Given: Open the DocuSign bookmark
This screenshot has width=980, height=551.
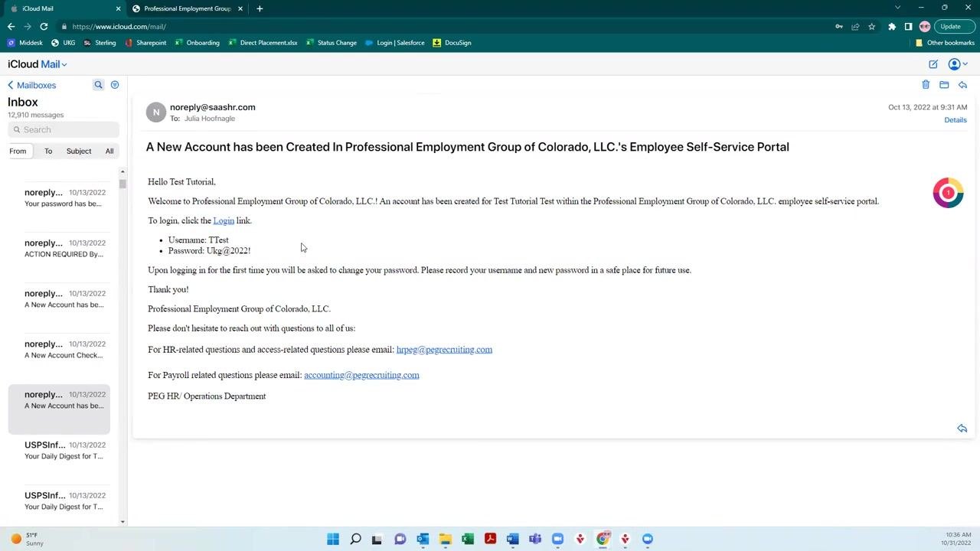Looking at the screenshot, I should pyautogui.click(x=452, y=43).
